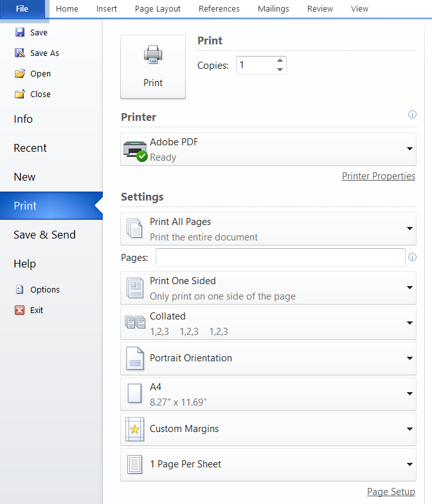This screenshot has height=504, width=432.
Task: Open the Collated dropdown arrow
Action: (410, 323)
